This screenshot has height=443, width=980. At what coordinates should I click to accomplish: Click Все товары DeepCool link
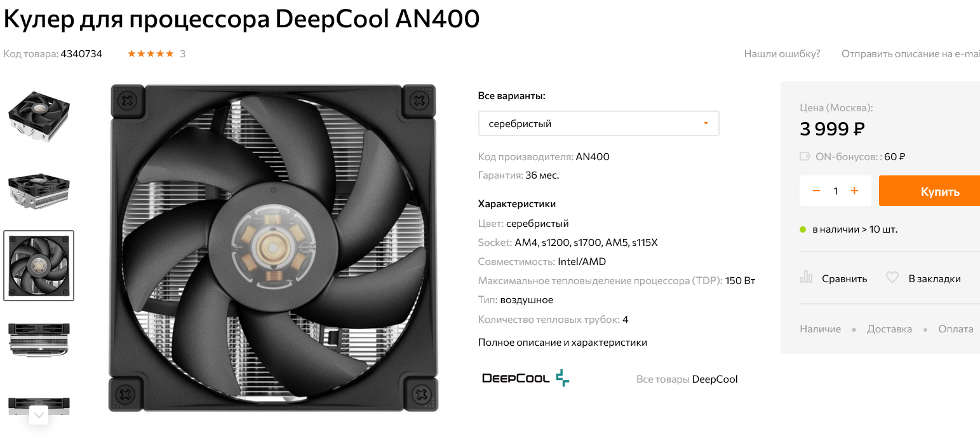pyautogui.click(x=687, y=379)
